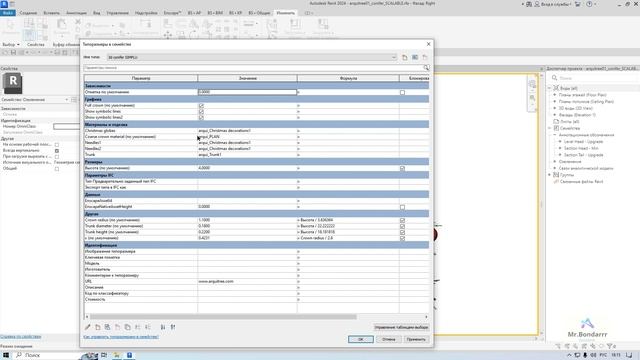
Task: Collapse Views node in Project Browser
Action: (x=549, y=88)
